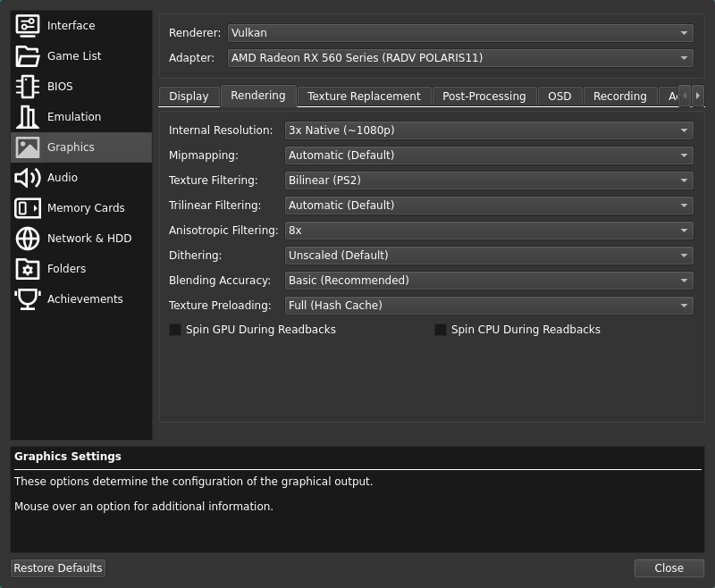
Task: Open the Internal Resolution dropdown
Action: (489, 130)
